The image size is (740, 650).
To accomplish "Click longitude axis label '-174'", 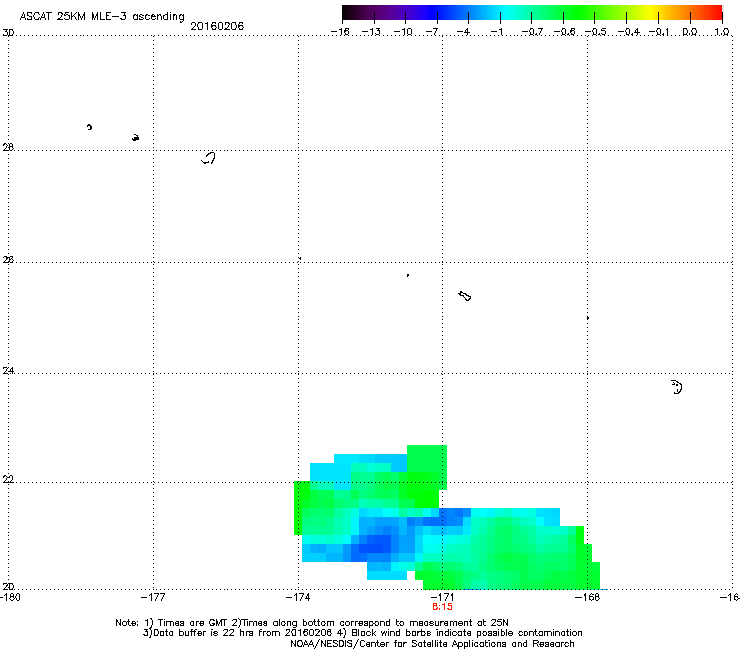I will tap(298, 598).
